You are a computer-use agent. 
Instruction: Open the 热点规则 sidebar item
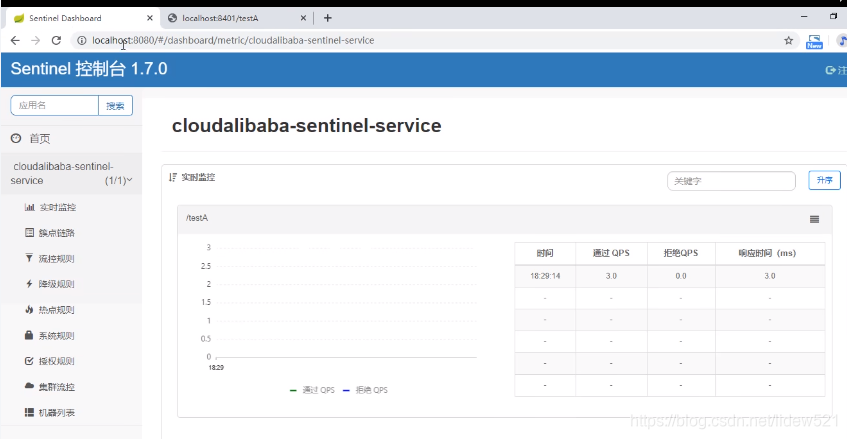(x=57, y=310)
